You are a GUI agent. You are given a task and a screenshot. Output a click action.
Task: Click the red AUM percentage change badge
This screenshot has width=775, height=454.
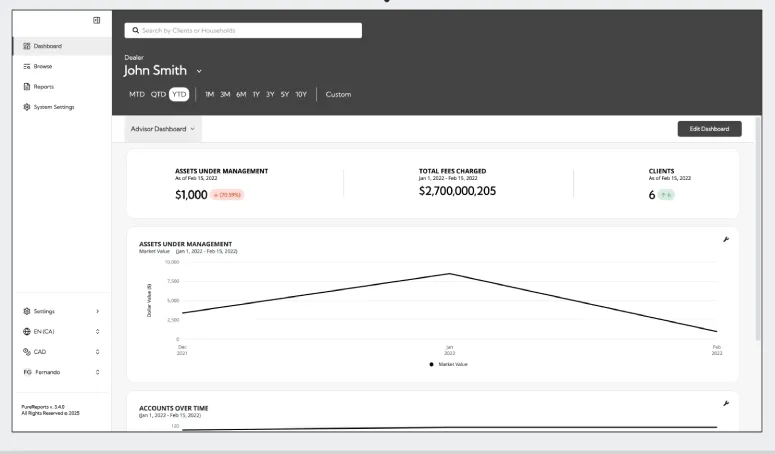(x=227, y=195)
